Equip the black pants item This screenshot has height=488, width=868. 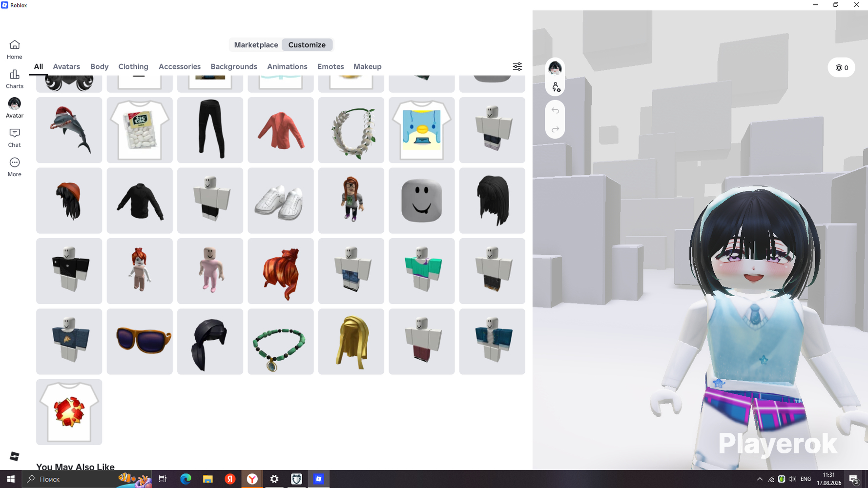pyautogui.click(x=210, y=130)
